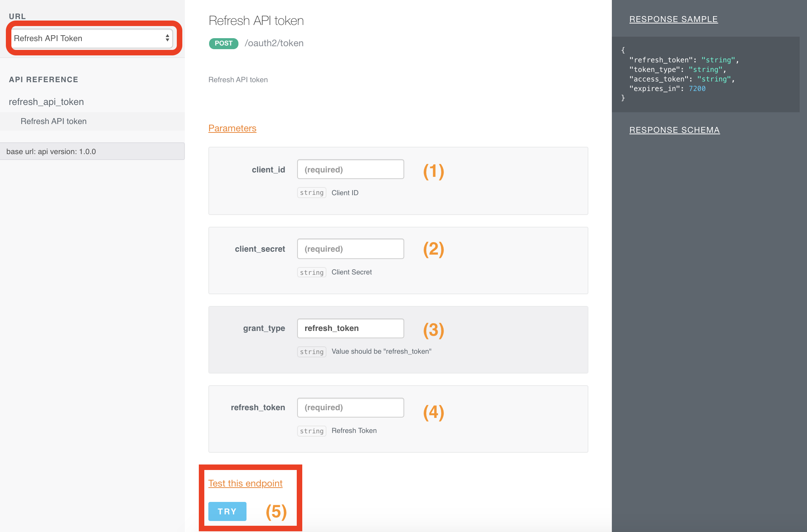The width and height of the screenshot is (807, 532).
Task: Focus the refresh_token required input field
Action: (350, 407)
